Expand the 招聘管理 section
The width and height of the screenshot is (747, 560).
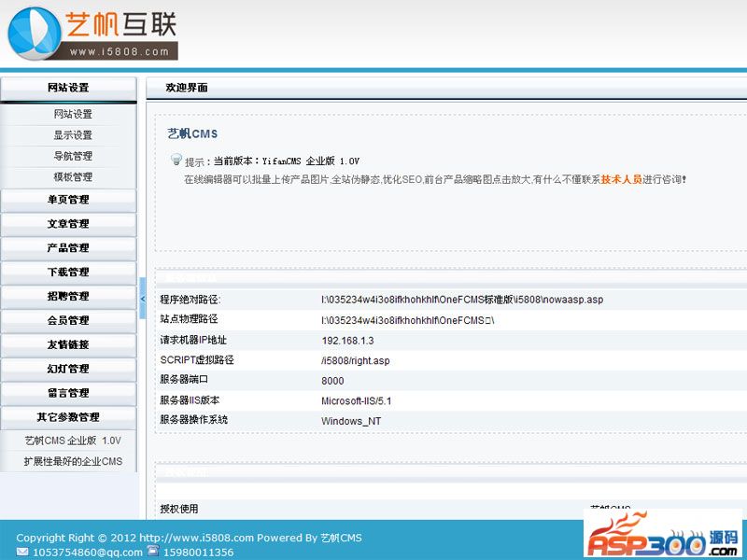point(68,297)
